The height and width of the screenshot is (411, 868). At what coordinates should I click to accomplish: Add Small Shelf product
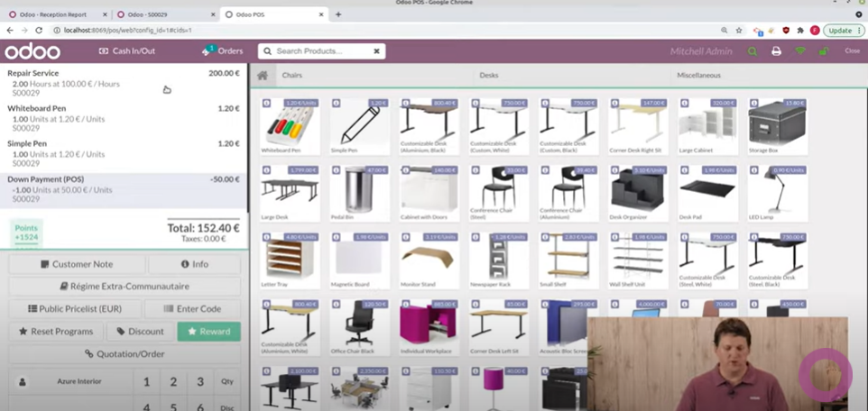pos(568,260)
